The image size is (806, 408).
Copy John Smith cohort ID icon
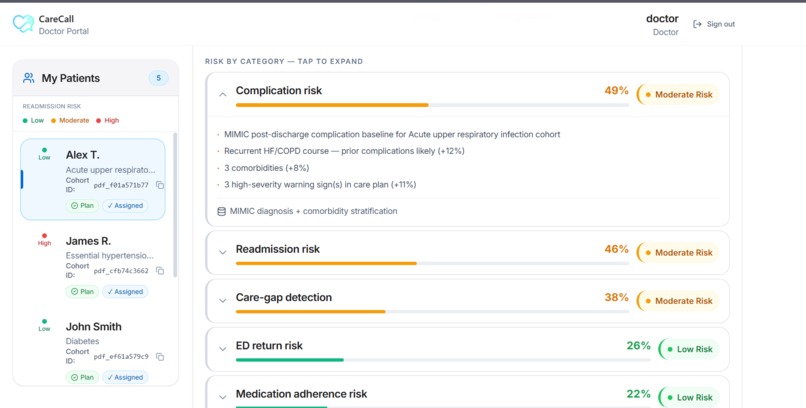tap(160, 357)
